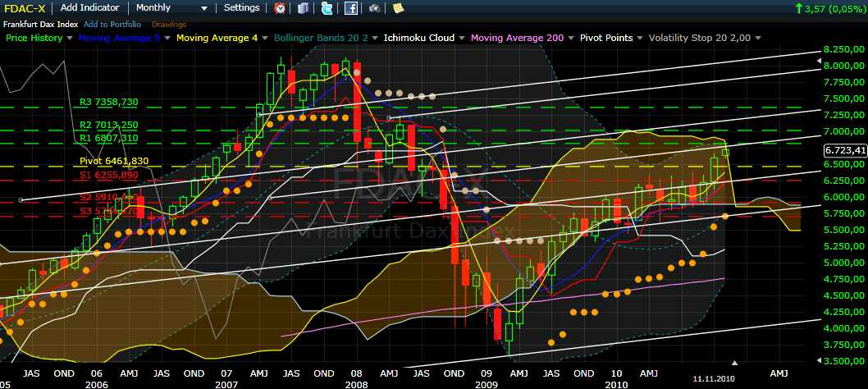This screenshot has width=868, height=389.
Task: Expand the Price History indicator menu
Action: click(69, 39)
